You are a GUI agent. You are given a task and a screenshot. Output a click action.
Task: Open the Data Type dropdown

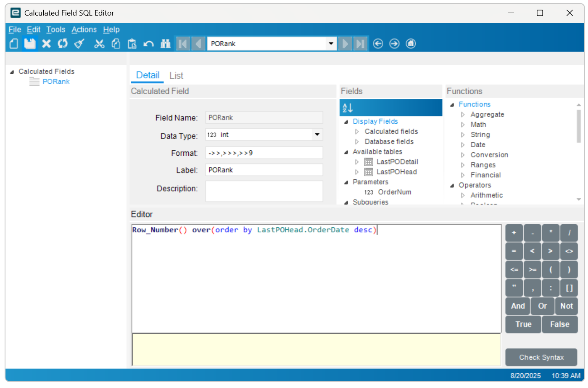(317, 135)
